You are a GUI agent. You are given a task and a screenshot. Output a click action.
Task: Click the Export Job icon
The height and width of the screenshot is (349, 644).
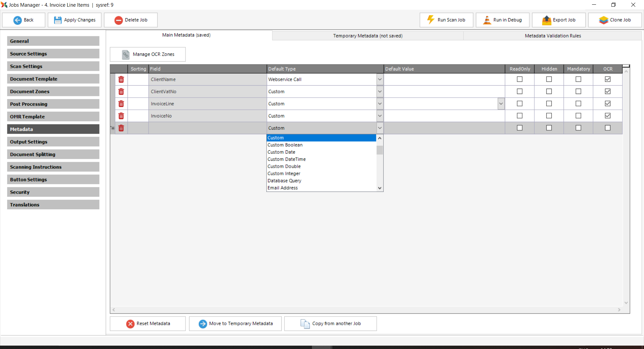[546, 20]
